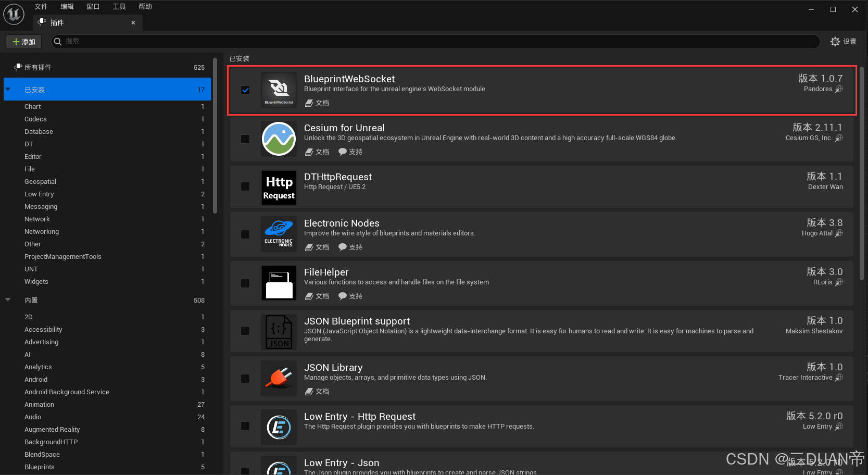This screenshot has height=475, width=868.
Task: Click the JSON Blueprint support icon
Action: pos(279,331)
